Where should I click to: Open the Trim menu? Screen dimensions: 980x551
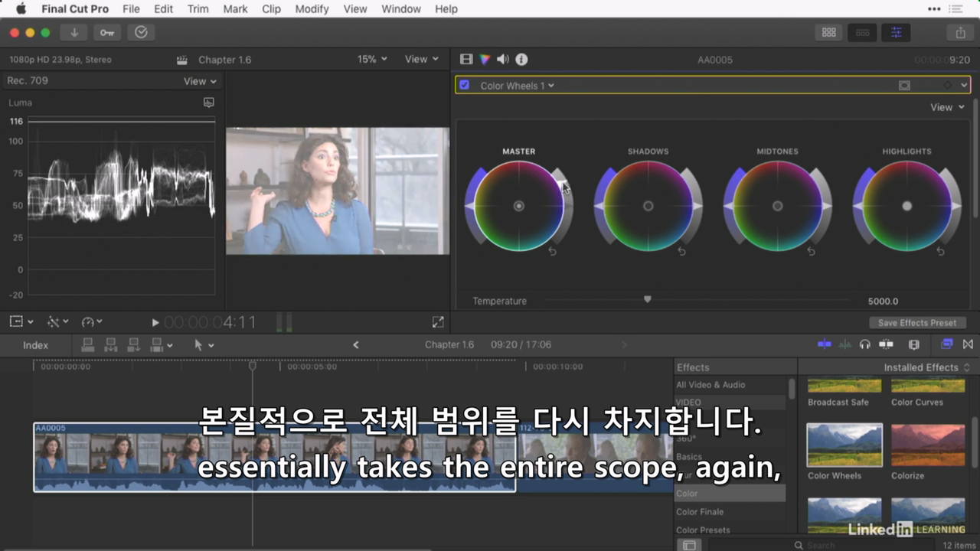pos(198,9)
